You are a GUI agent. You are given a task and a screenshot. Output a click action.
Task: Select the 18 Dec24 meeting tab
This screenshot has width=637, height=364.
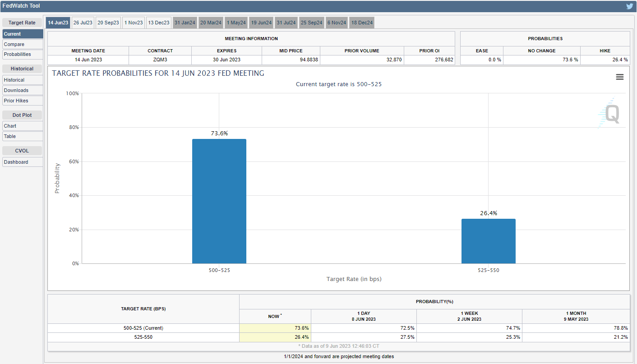362,23
